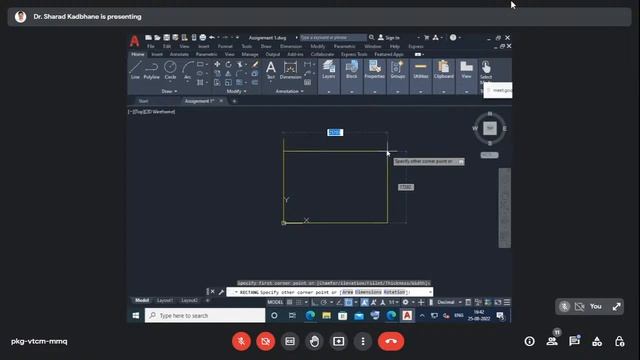Expand the Modify panel dropdown
Image resolution: width=640 pixels, height=360 pixels.
pos(236,91)
